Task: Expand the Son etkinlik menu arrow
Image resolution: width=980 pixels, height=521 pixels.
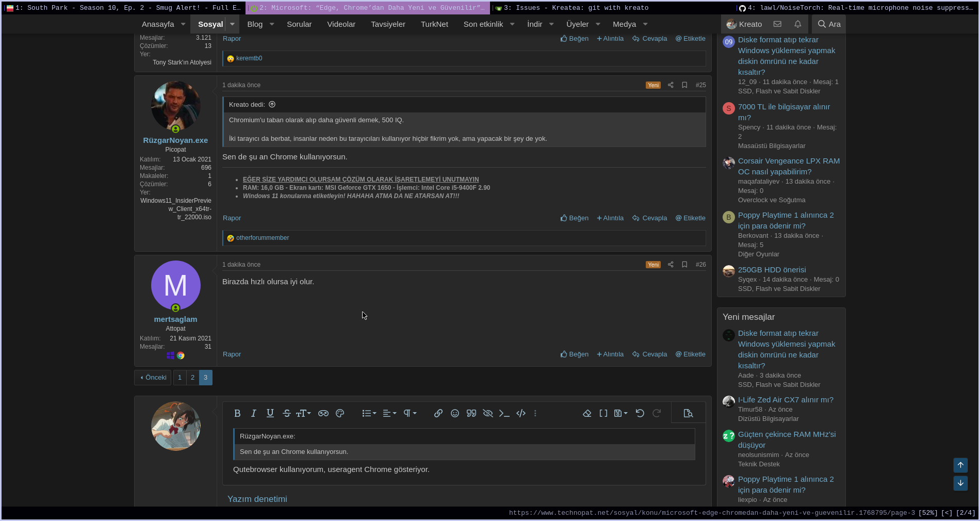Action: pos(512,24)
